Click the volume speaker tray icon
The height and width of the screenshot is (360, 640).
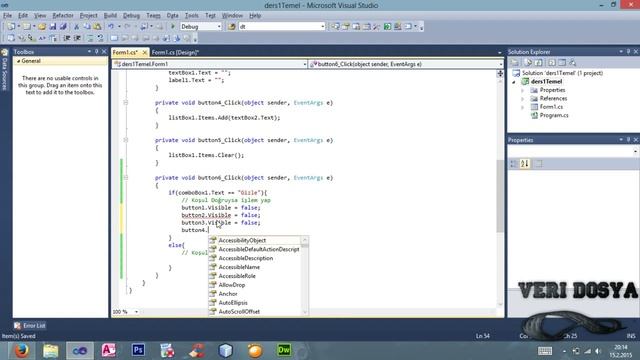pos(598,351)
